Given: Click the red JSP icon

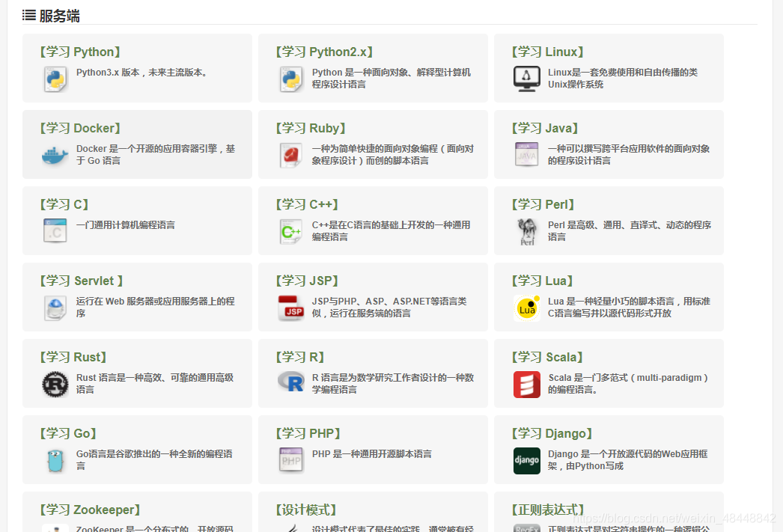Looking at the screenshot, I should (x=290, y=308).
